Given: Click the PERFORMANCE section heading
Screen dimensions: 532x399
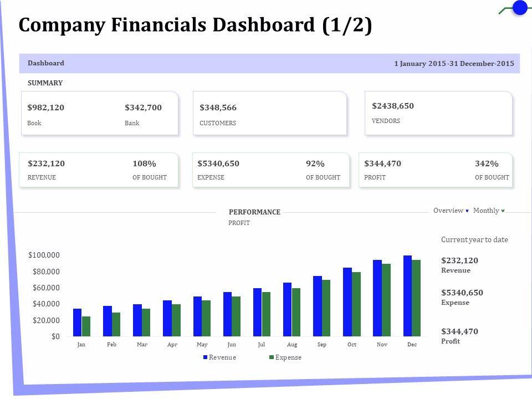Looking at the screenshot, I should [x=254, y=212].
